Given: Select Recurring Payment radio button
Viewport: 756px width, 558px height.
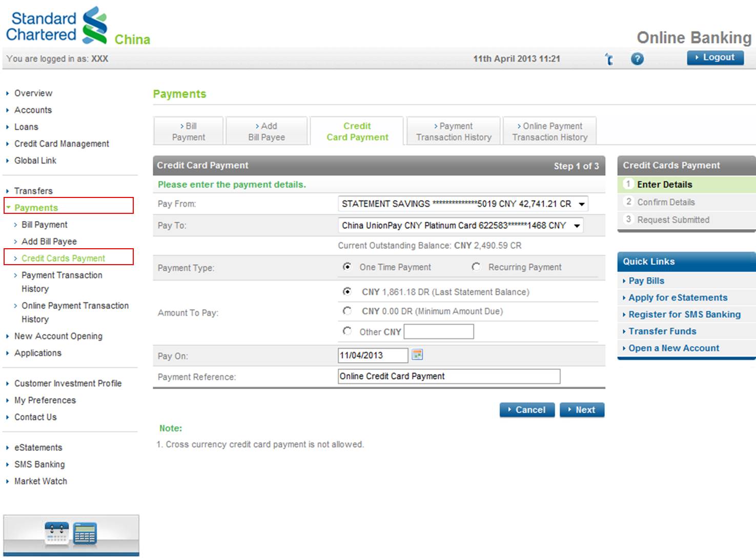Looking at the screenshot, I should (476, 267).
